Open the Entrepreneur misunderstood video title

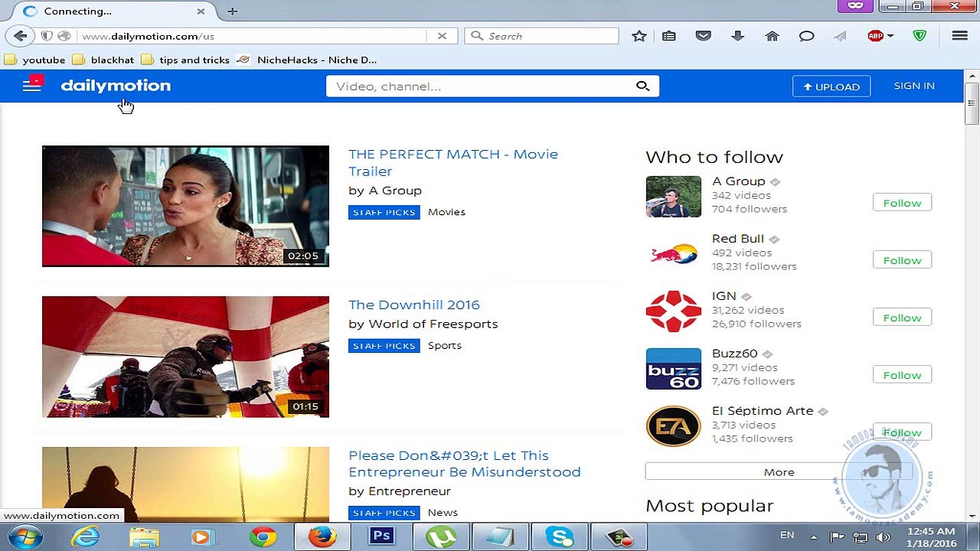(465, 464)
